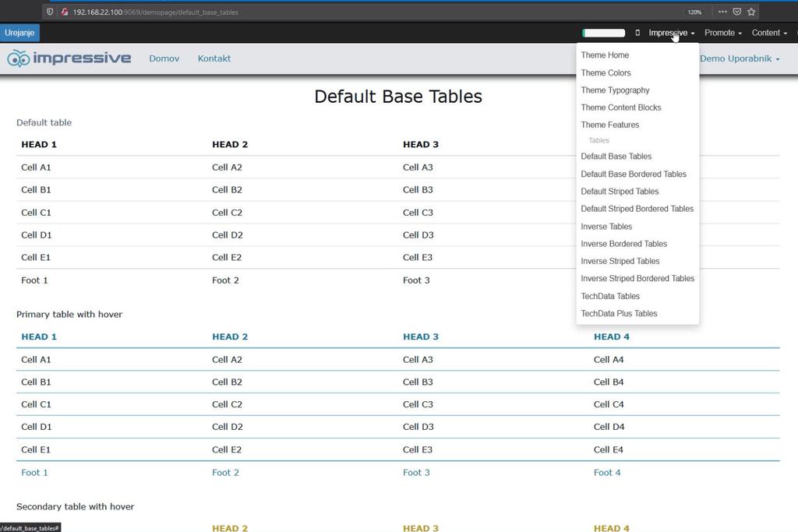Click Cell C1 in the primary table

click(x=36, y=404)
